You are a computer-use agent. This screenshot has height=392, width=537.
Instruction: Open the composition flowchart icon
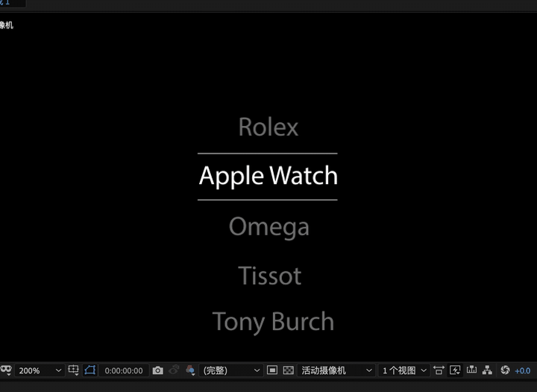[487, 370]
